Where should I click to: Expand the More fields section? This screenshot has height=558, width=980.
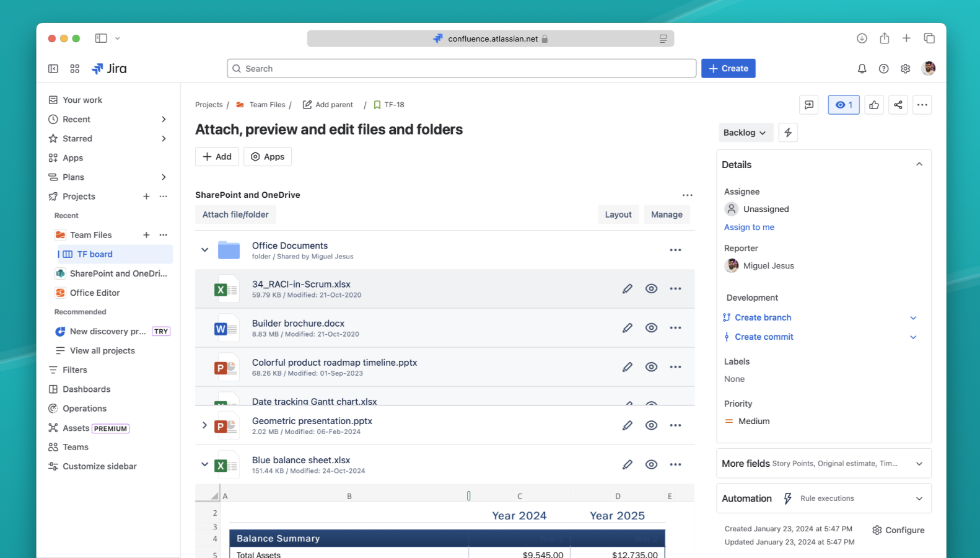click(x=919, y=464)
